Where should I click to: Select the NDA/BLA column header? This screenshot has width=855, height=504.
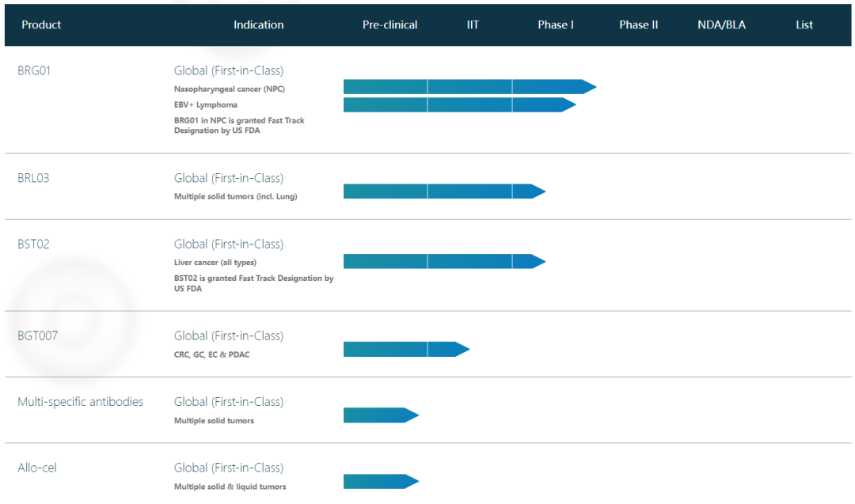click(721, 25)
